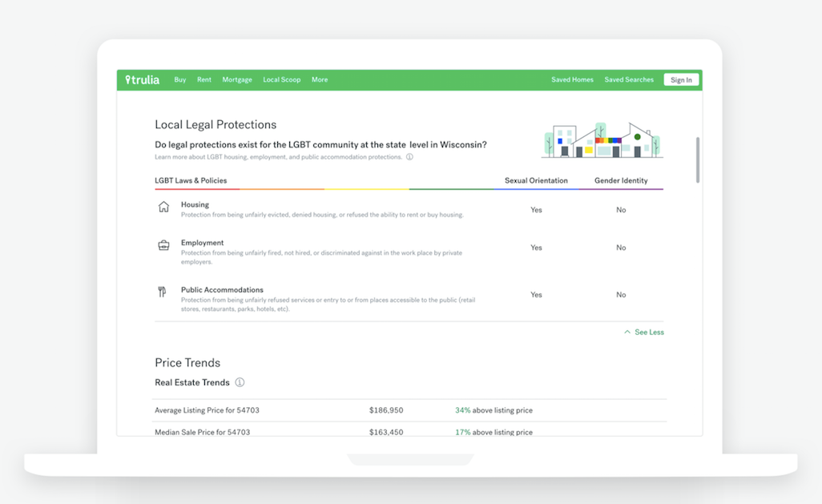Click the Gender Identity column header
The image size is (822, 504).
click(x=621, y=181)
